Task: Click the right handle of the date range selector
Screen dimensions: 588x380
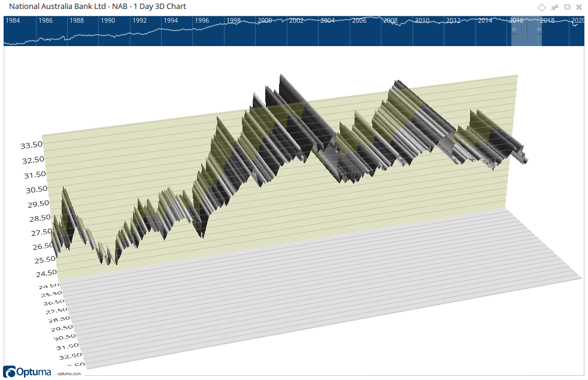Action: click(x=539, y=32)
